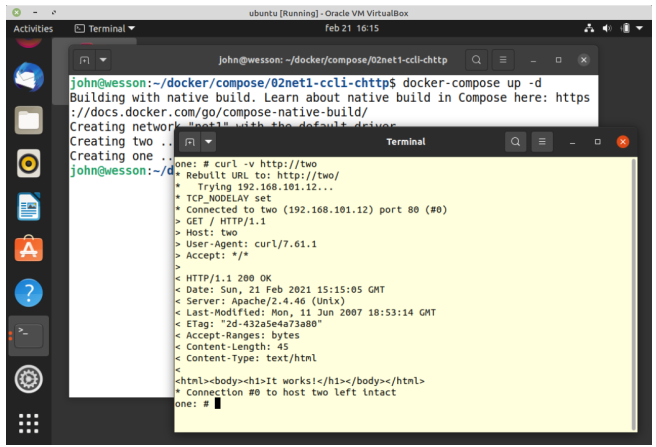The height and width of the screenshot is (447, 656).
Task: Open the Help question mark icon
Action: (28, 293)
